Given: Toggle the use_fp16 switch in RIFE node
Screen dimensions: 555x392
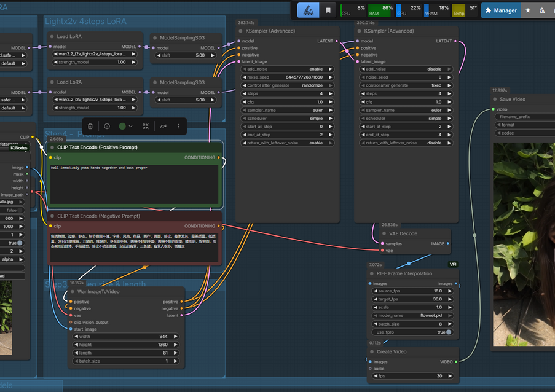Looking at the screenshot, I should tap(449, 332).
